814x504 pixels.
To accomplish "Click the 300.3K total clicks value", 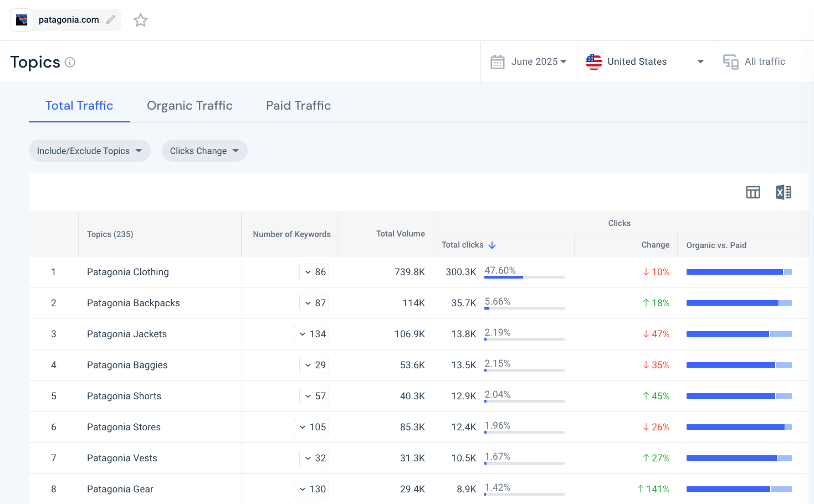I will (x=461, y=272).
